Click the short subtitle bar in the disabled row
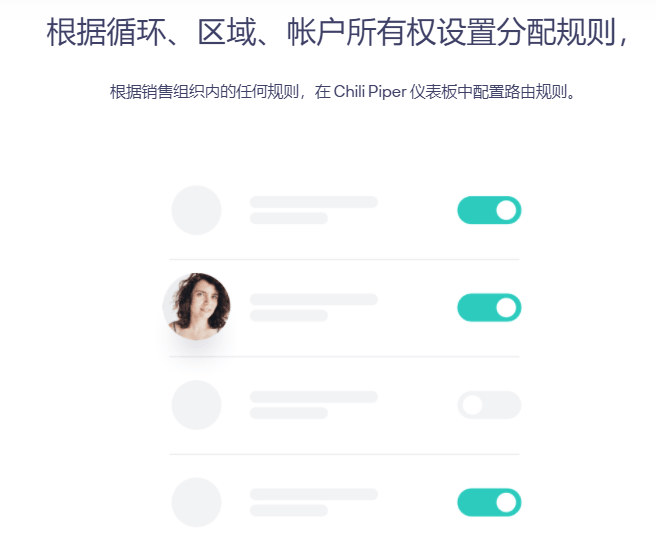 click(x=289, y=413)
